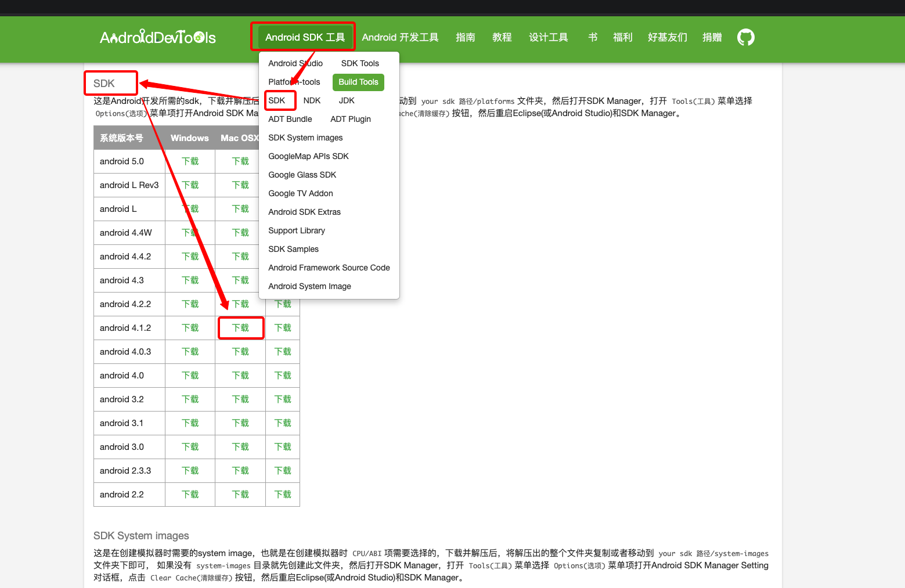Open the GitHub icon in the navbar

(746, 37)
